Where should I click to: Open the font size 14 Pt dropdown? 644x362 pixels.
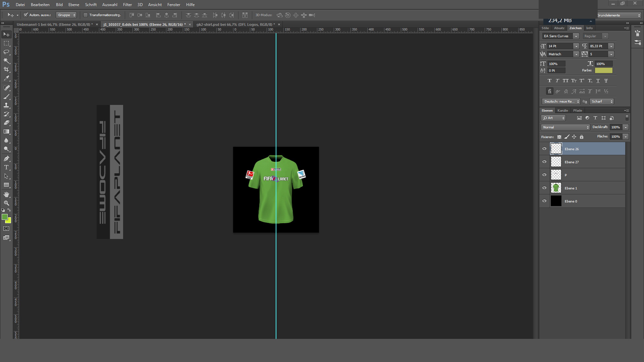(x=576, y=46)
